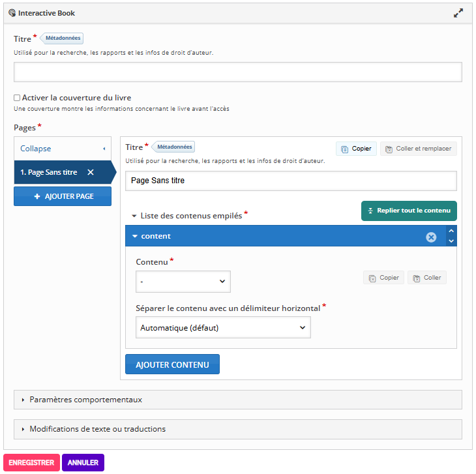Screen dimensions: 476x474
Task: Click the page Copier button
Action: tap(356, 149)
